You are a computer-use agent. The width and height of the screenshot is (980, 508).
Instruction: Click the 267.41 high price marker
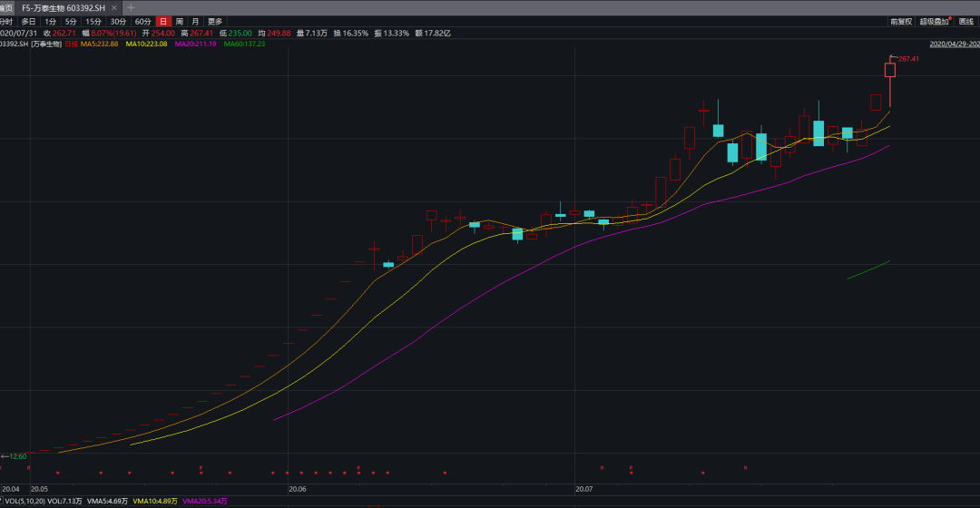[x=908, y=59]
